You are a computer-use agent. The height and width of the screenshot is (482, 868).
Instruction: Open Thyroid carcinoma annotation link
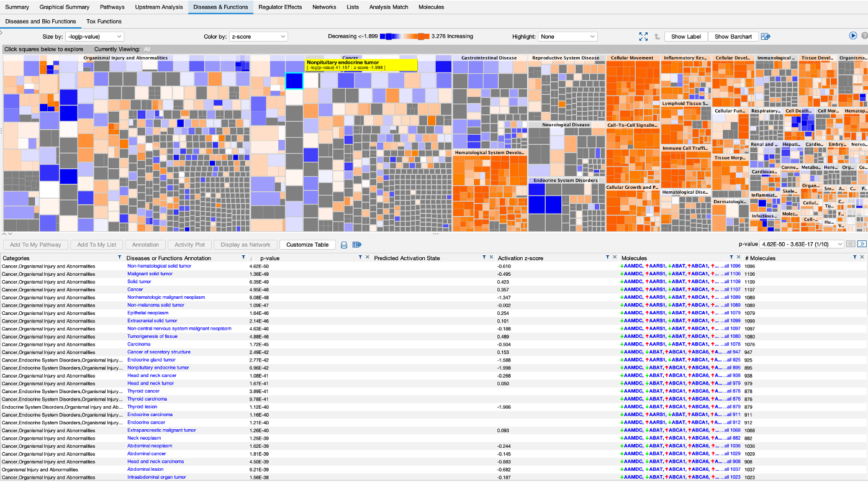pos(147,399)
